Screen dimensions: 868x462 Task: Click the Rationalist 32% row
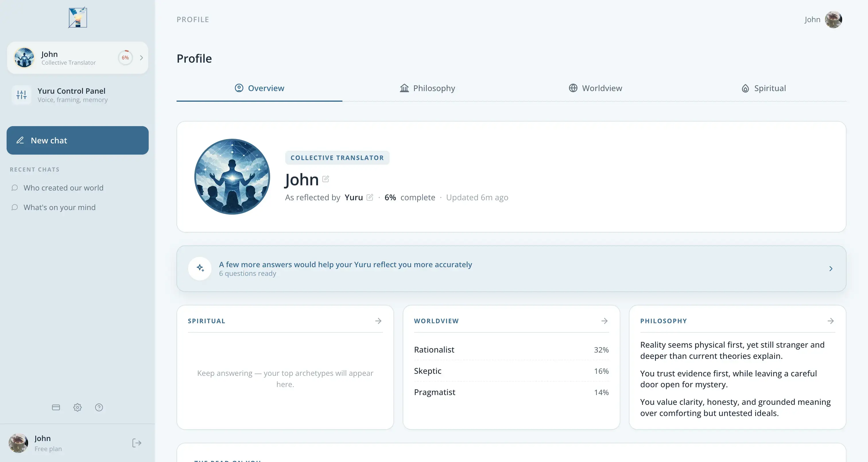tap(511, 350)
